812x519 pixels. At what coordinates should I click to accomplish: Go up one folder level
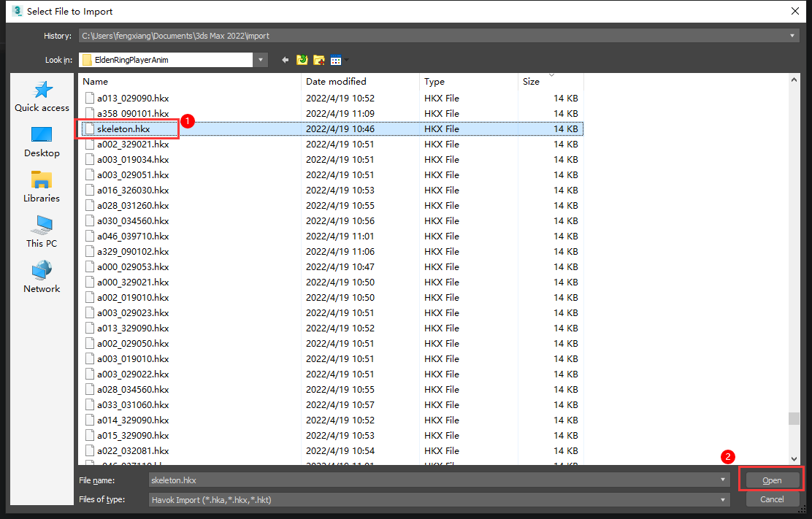click(302, 60)
